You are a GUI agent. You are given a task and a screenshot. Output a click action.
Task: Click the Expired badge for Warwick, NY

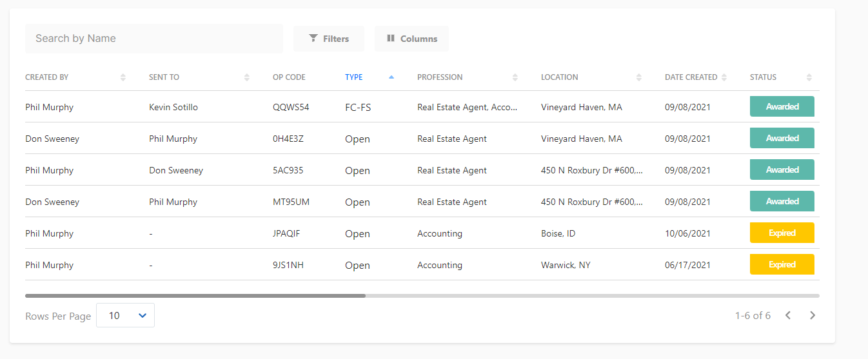click(x=782, y=264)
